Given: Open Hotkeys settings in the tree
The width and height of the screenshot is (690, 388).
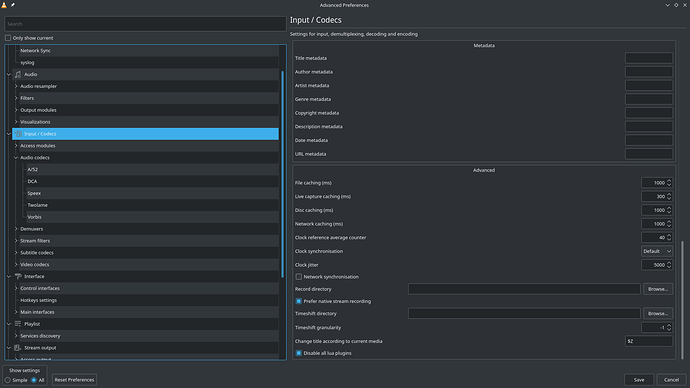Looking at the screenshot, I should click(x=38, y=300).
